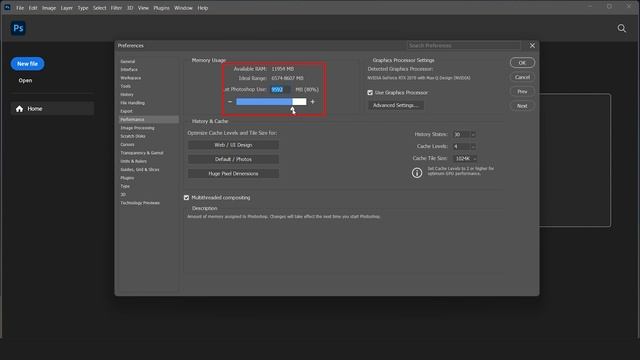640x360 pixels.
Task: Click the Let Photoshop Use MB field
Action: [x=281, y=89]
